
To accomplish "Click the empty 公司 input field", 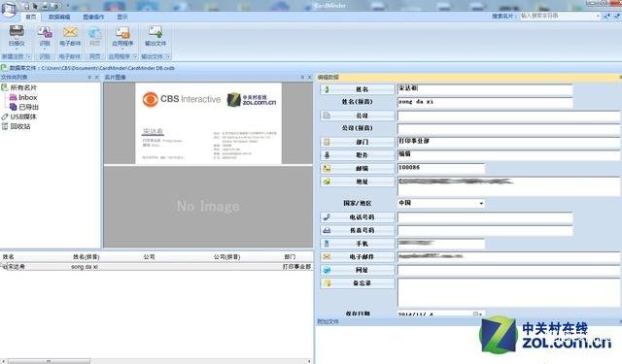I will [x=508, y=116].
